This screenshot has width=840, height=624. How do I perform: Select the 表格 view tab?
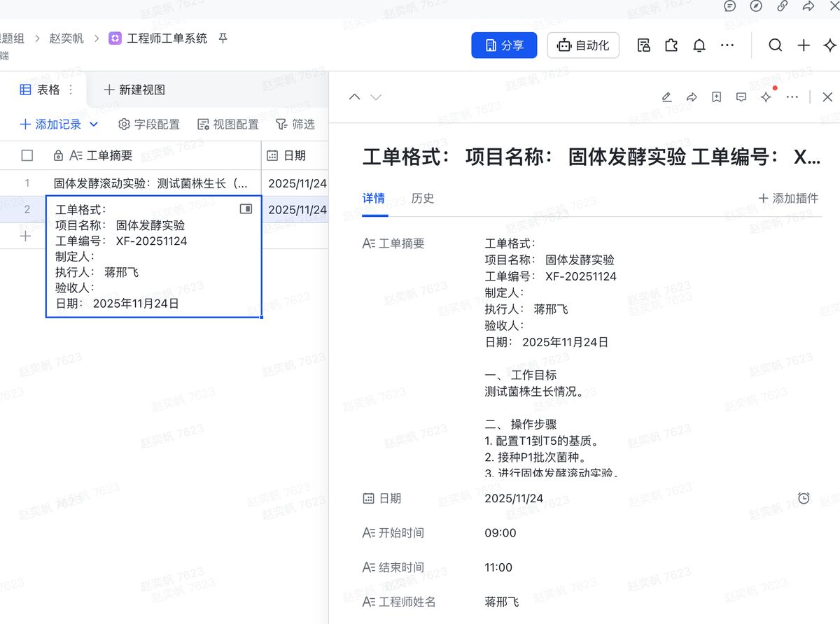pos(40,90)
